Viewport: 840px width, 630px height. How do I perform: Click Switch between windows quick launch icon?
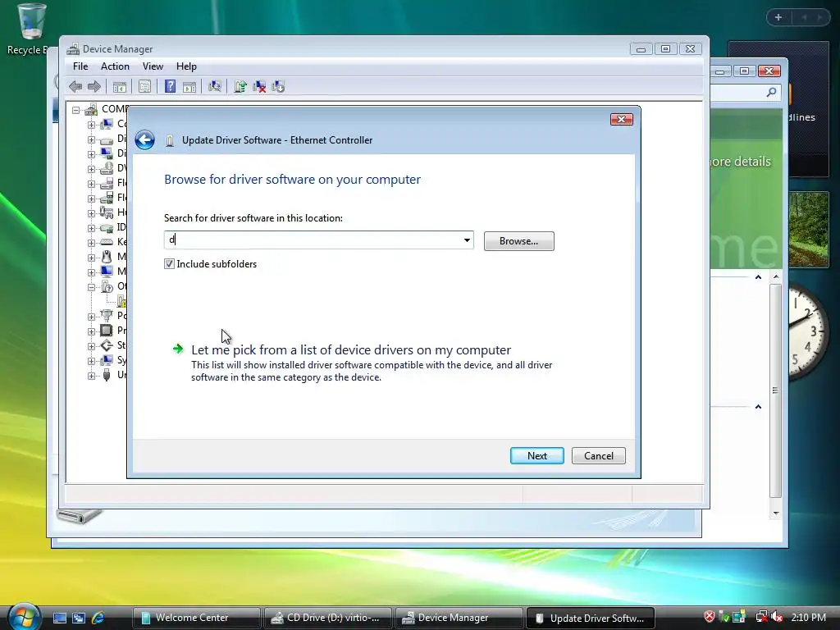coord(79,618)
